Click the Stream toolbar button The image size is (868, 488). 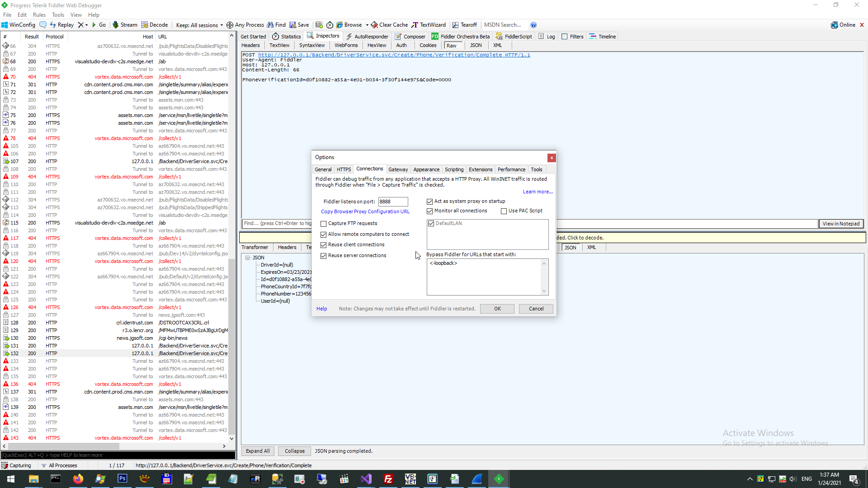125,25
